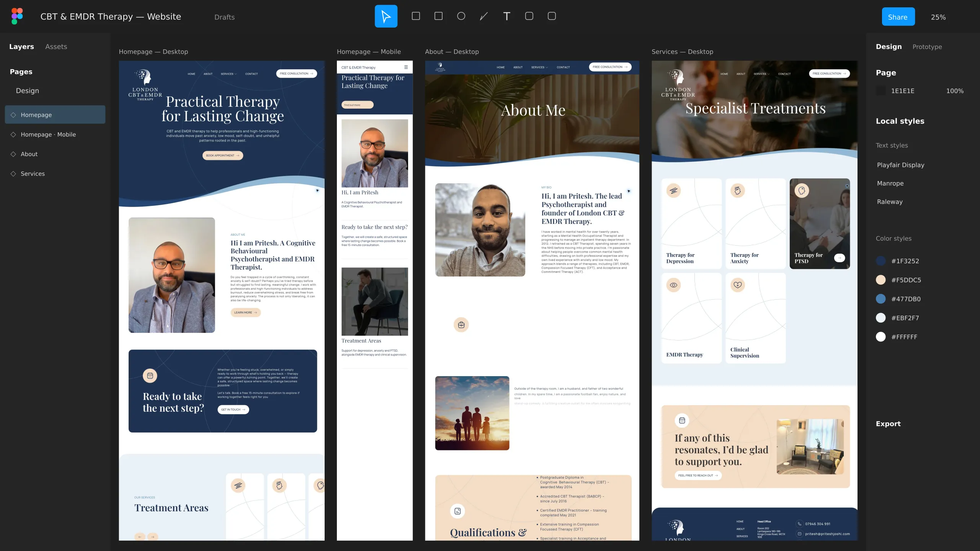Screen dimensions: 980x551
Task: Select the Line arrow tool
Action: point(484,16)
